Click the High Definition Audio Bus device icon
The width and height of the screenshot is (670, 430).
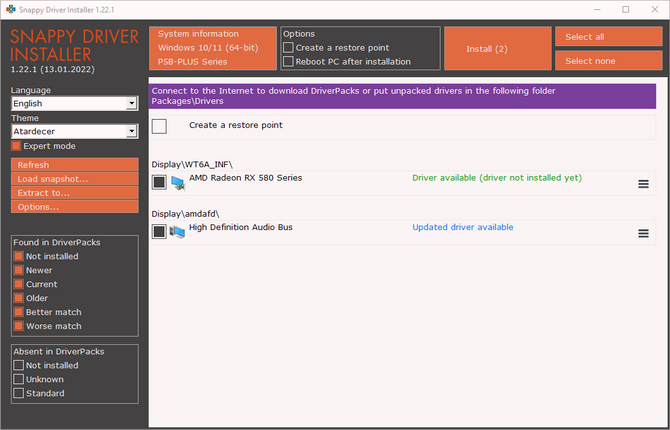point(177,232)
